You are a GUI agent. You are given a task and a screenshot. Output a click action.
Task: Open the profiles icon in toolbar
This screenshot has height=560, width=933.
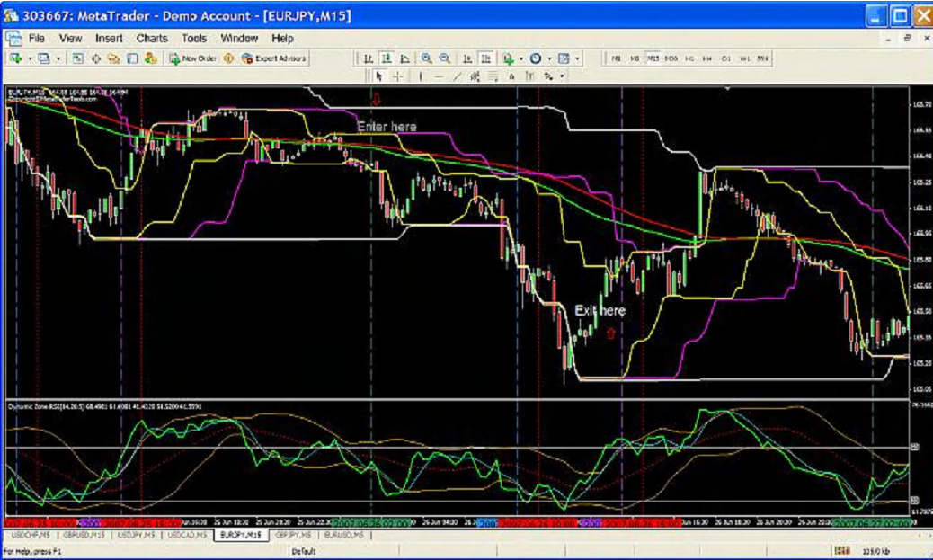click(x=43, y=58)
